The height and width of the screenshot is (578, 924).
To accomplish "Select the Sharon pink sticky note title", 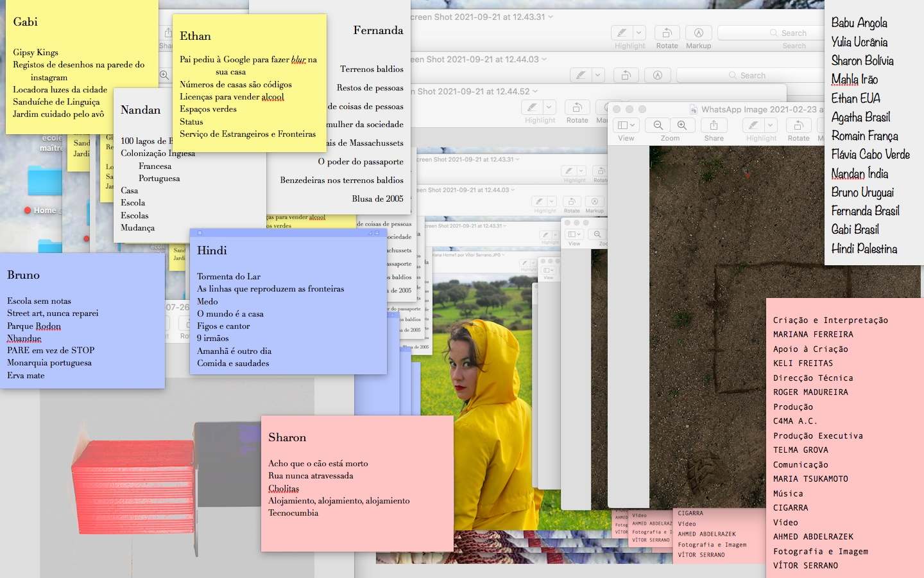I will pyautogui.click(x=287, y=437).
